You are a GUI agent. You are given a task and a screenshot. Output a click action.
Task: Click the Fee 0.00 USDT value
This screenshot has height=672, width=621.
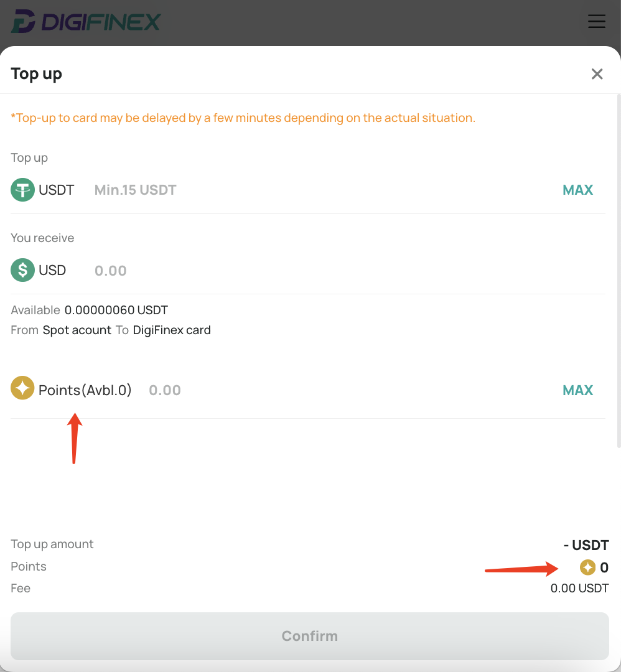pyautogui.click(x=579, y=588)
